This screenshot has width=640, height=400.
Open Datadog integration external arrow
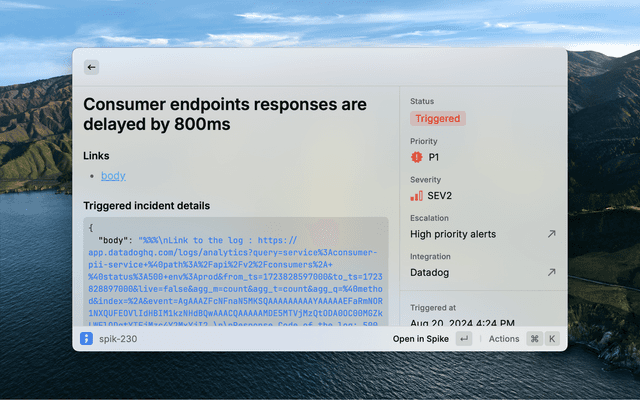pos(550,272)
